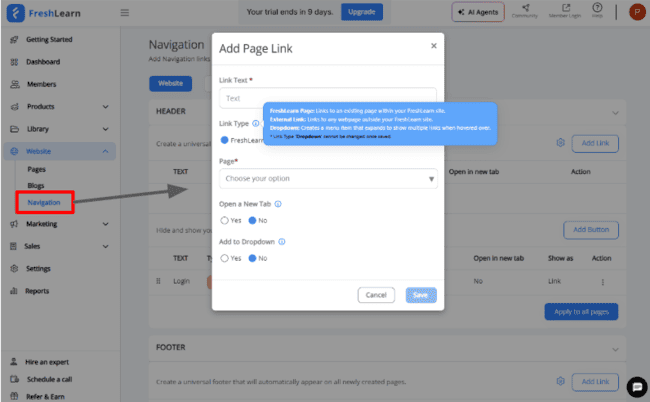This screenshot has width=650, height=402.
Task: Collapse the FOOTER section chevron
Action: (616, 350)
